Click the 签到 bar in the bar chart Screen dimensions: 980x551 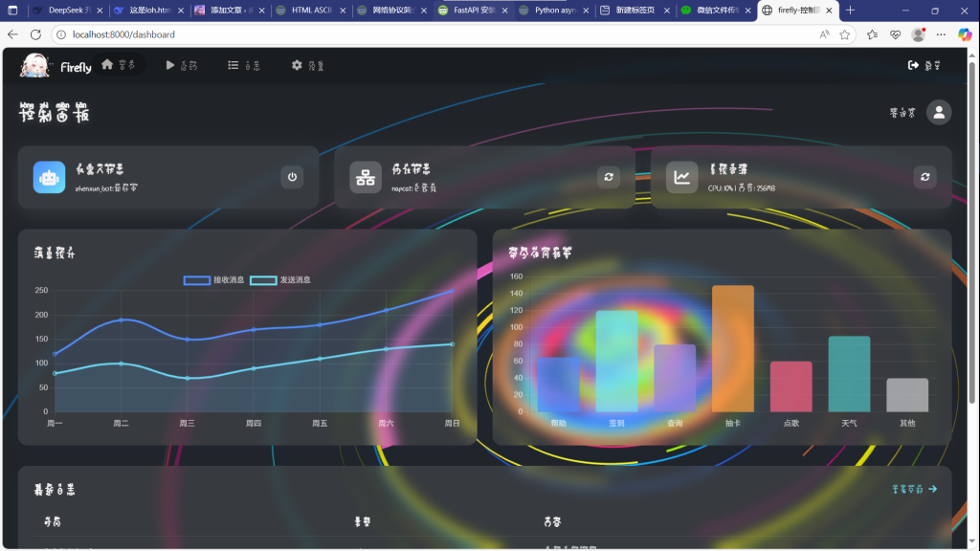click(x=616, y=361)
